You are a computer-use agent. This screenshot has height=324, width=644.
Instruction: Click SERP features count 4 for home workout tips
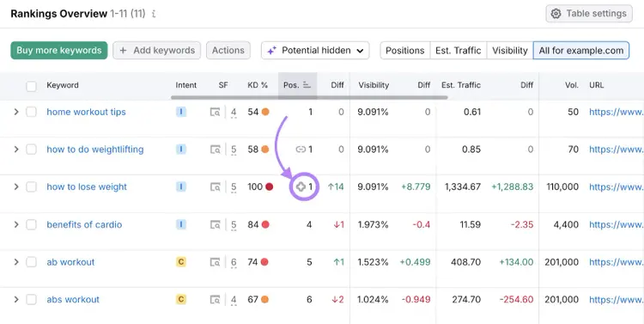(x=234, y=113)
